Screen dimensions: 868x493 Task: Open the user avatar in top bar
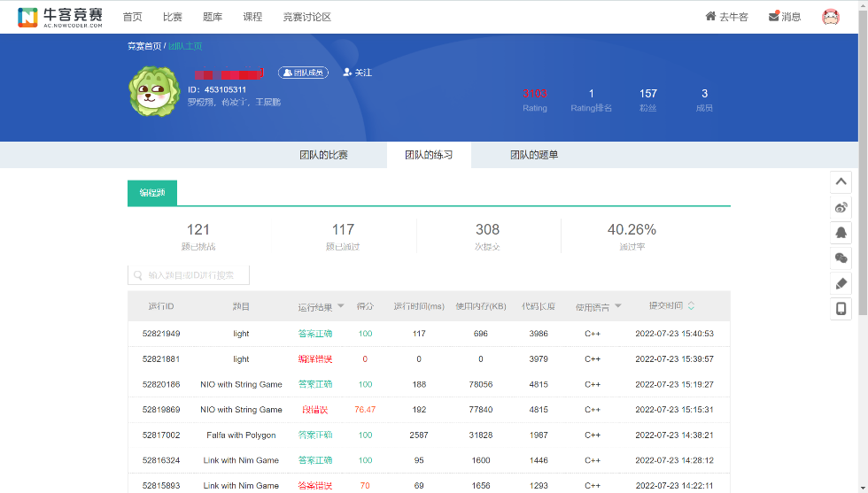pyautogui.click(x=830, y=17)
